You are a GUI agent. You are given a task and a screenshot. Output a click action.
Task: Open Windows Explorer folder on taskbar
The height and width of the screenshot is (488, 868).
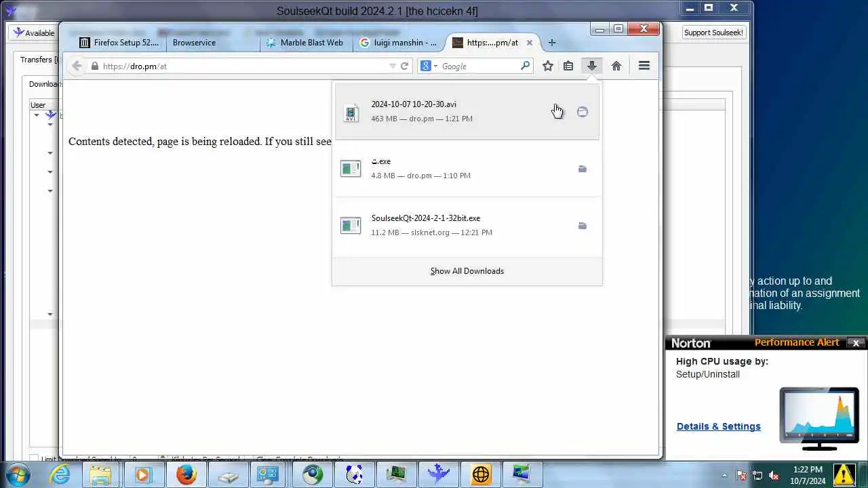point(101,474)
